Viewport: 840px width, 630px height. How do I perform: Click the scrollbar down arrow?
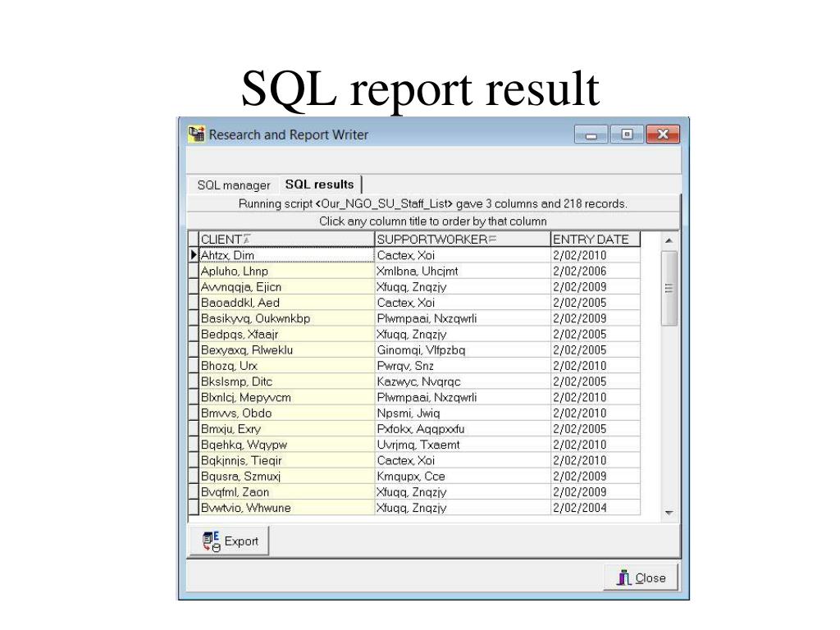click(x=669, y=513)
